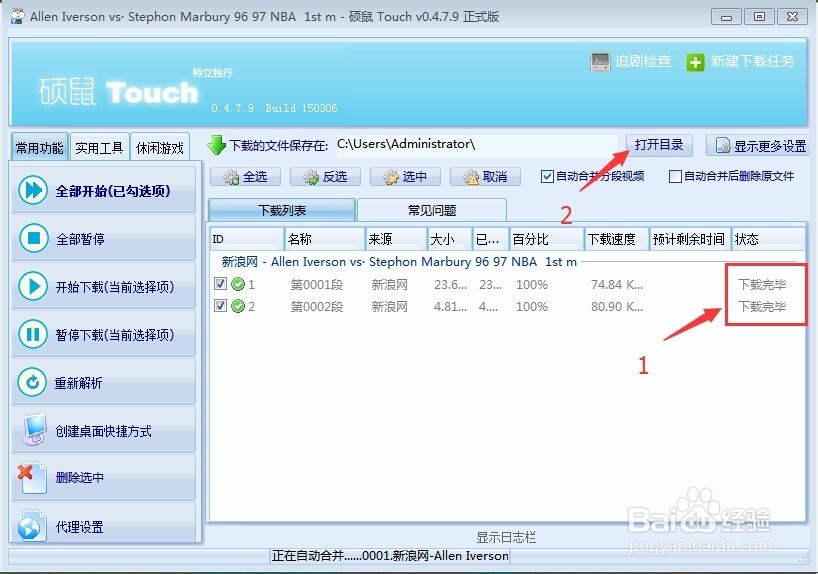Click the 全部暂停 button
The height and width of the screenshot is (574, 818).
tap(104, 238)
